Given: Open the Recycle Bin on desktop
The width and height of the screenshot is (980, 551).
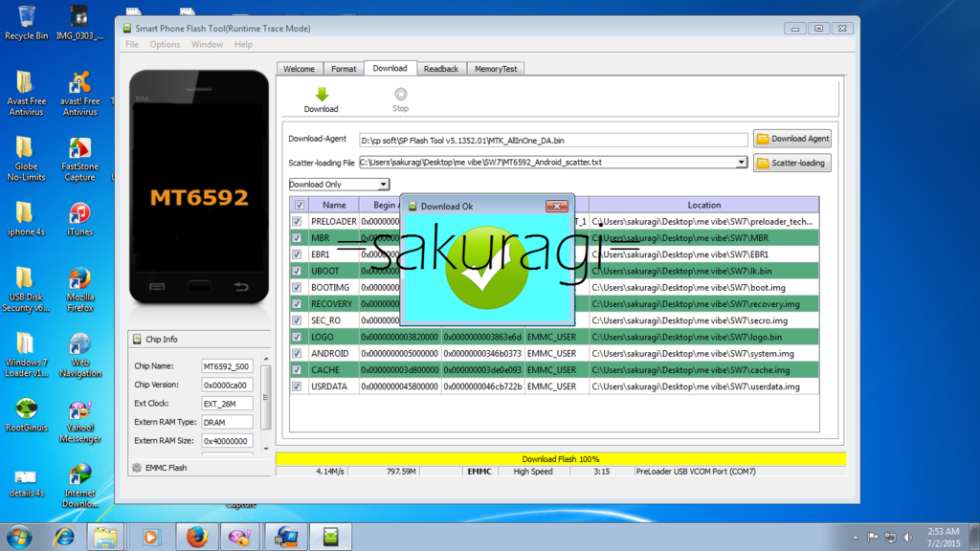Looking at the screenshot, I should click(x=26, y=17).
